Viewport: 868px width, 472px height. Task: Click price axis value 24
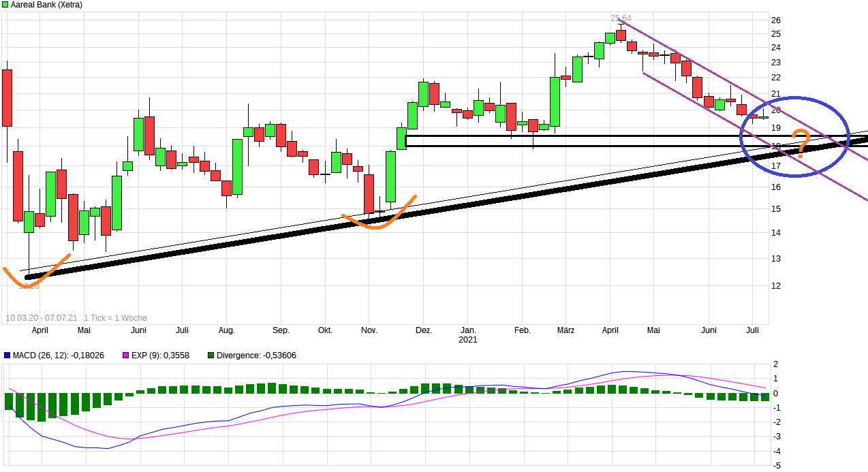[x=776, y=48]
